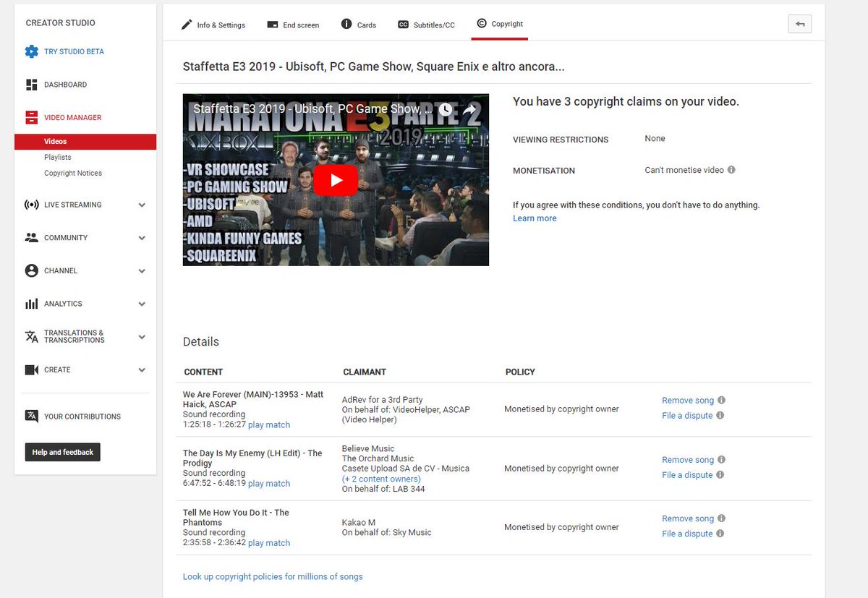The height and width of the screenshot is (598, 868).
Task: Click info icon next to Remove song for The Prodigy claim
Action: 721,459
